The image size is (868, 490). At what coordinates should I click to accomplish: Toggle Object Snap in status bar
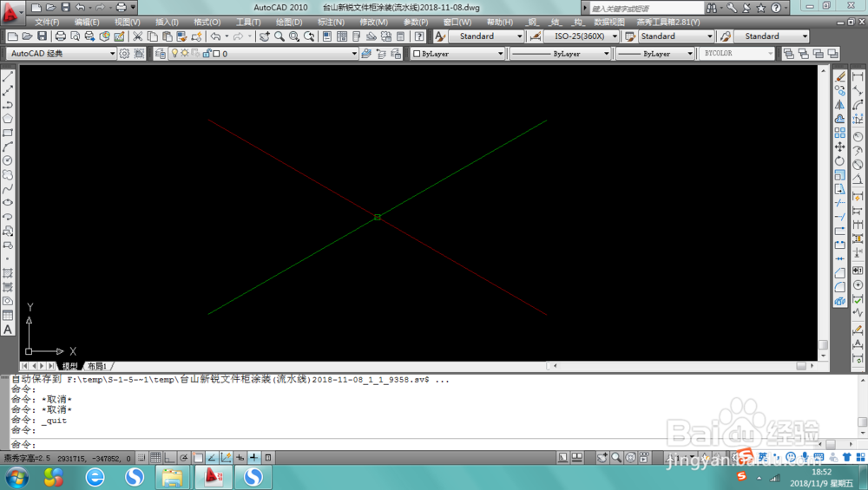point(198,458)
